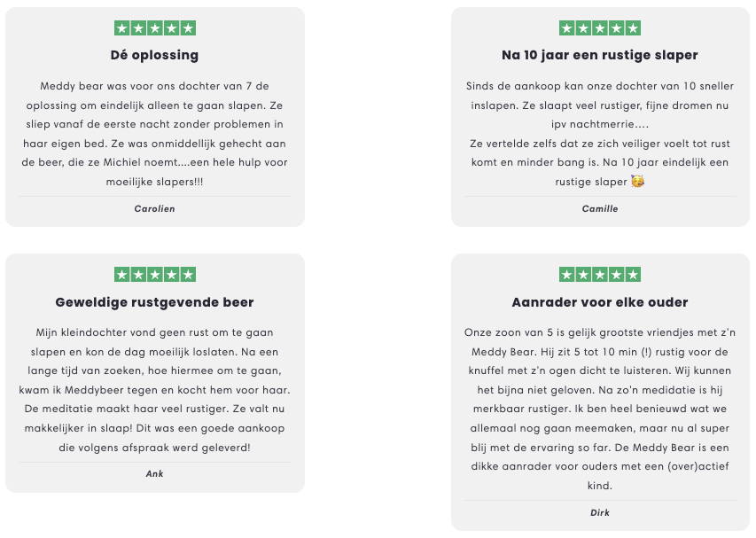The width and height of the screenshot is (756, 538).
Task: Click the middle star in Ank's review
Action: coord(155,275)
